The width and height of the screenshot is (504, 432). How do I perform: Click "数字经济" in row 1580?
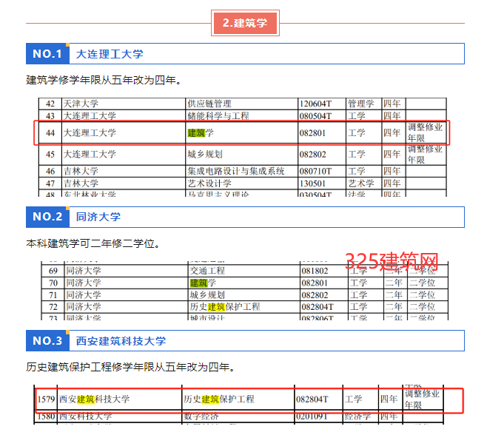click(201, 416)
